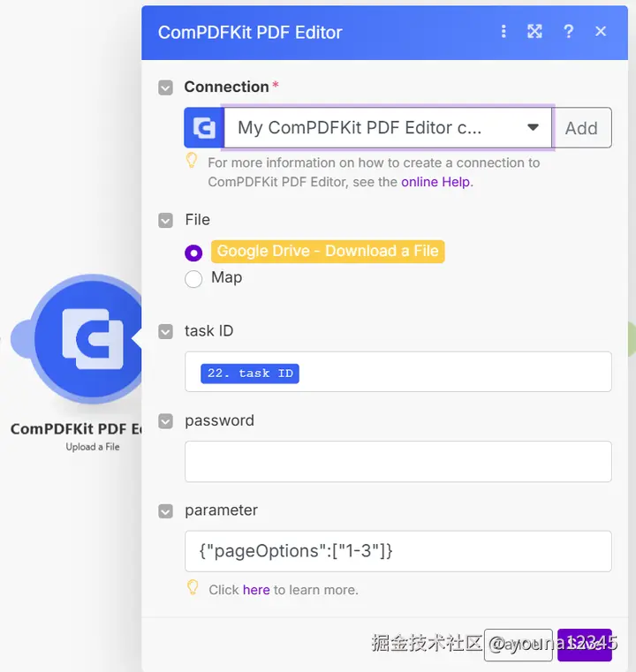
Task: Open the online Help link
Action: pos(435,182)
